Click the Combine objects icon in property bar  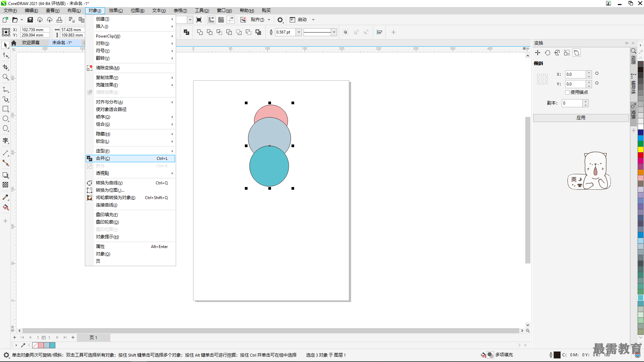pyautogui.click(x=186, y=32)
